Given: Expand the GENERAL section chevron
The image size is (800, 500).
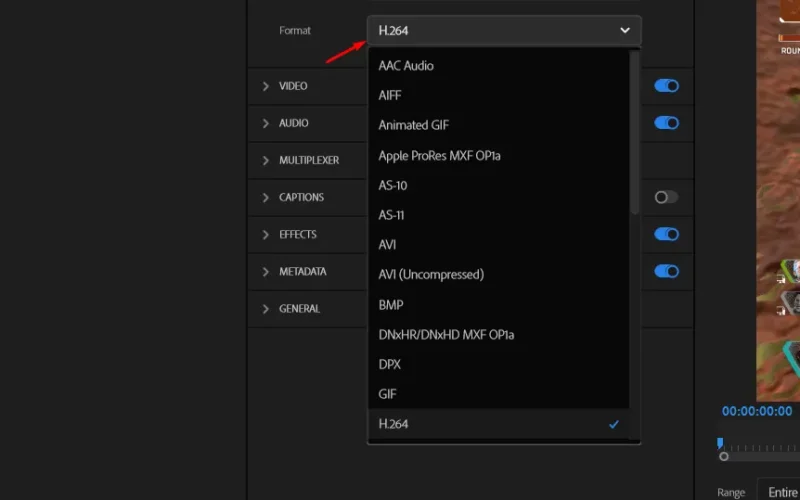Looking at the screenshot, I should pyautogui.click(x=265, y=309).
